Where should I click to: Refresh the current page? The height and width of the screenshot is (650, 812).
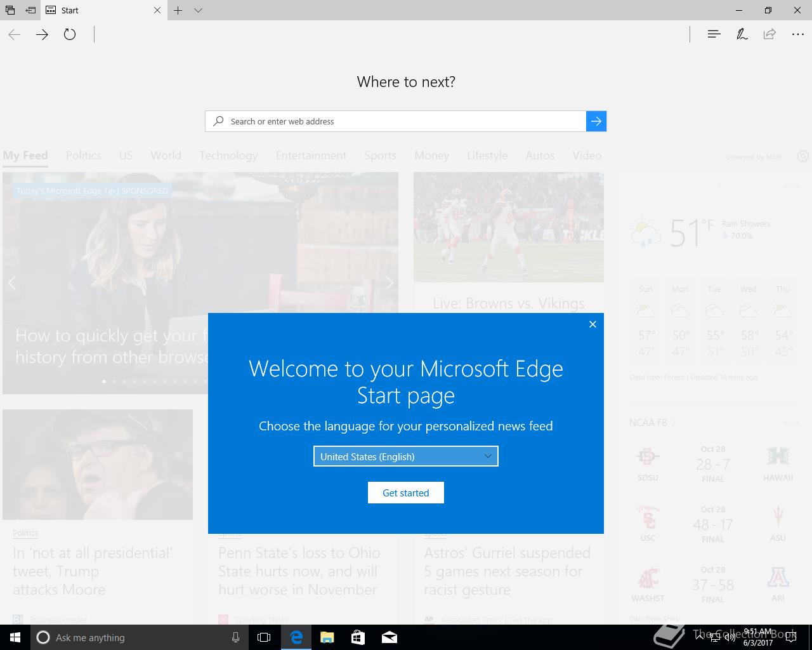(x=70, y=34)
